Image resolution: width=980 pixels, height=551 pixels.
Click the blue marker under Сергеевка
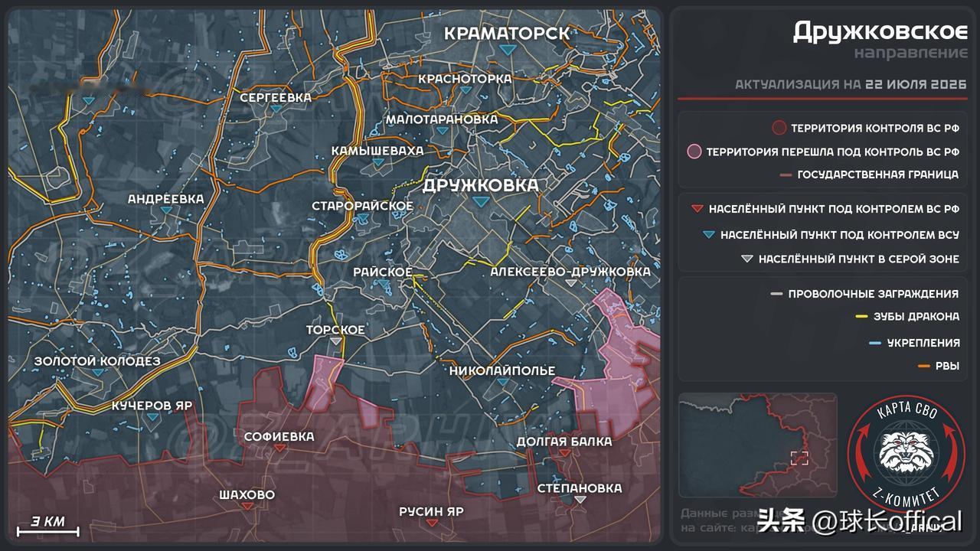(x=276, y=109)
